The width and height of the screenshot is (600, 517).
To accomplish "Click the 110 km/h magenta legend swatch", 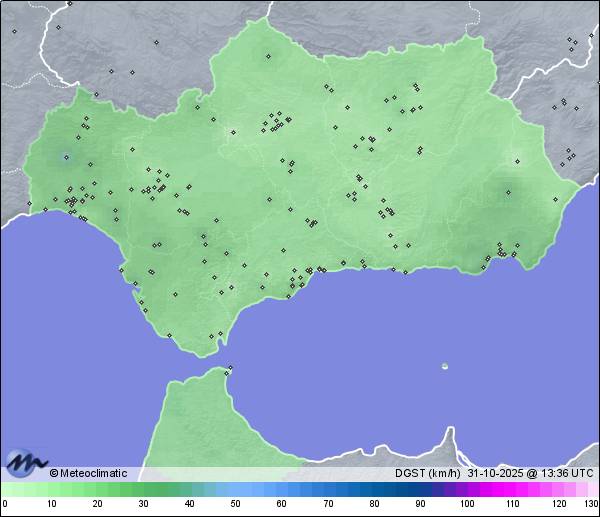I will pos(512,489).
